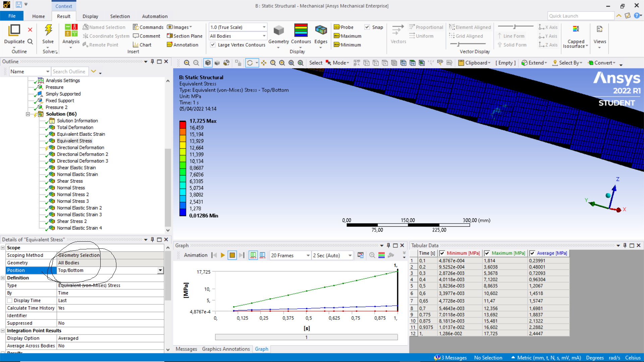Toggle the Maximum [MPa] column checkbox
644x362 pixels.
point(487,253)
